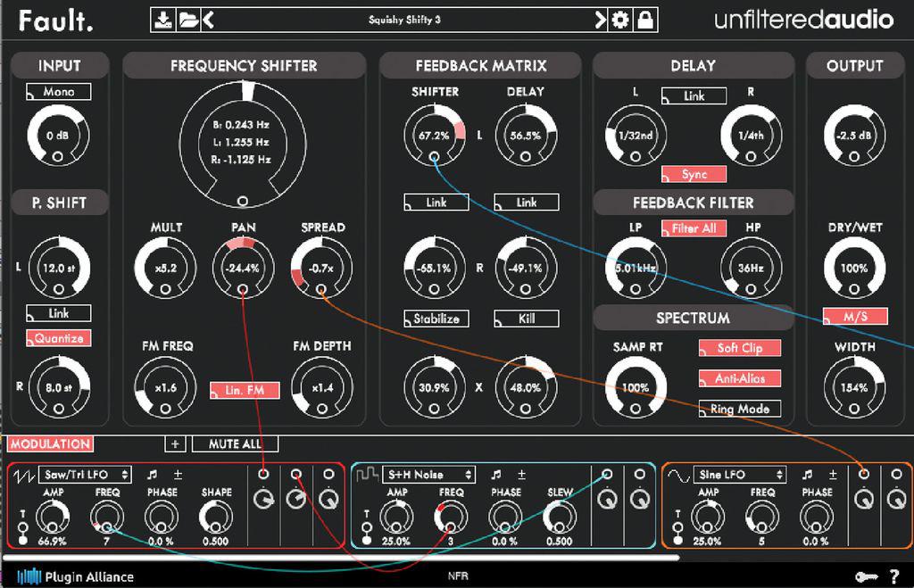914x588 pixels.
Task: Open help question mark icon
Action: coord(894,577)
